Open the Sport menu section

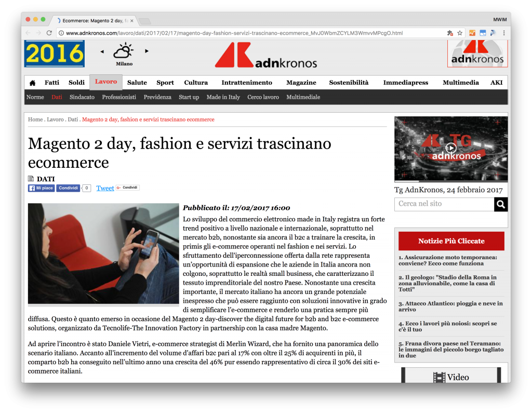click(x=165, y=83)
